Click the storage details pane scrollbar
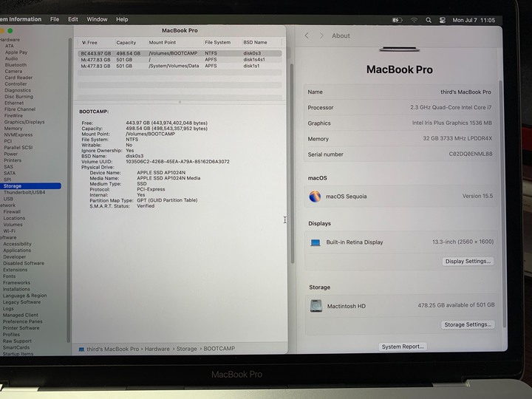The width and height of the screenshot is (532, 399). [292, 163]
